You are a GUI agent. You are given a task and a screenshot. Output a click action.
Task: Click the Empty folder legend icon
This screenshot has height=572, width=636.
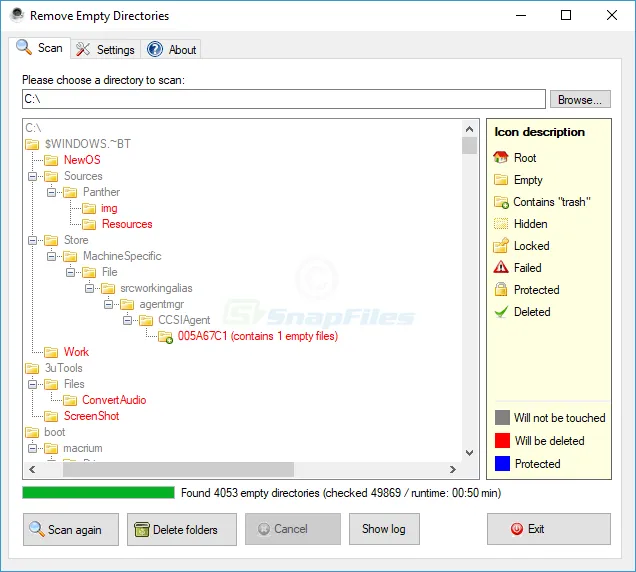[x=501, y=179]
